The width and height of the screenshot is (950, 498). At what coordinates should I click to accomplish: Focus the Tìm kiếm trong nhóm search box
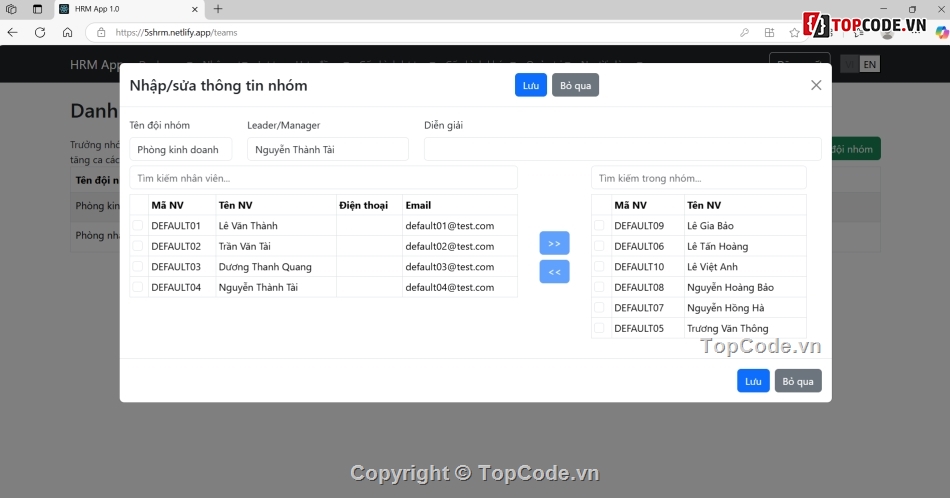pos(699,178)
